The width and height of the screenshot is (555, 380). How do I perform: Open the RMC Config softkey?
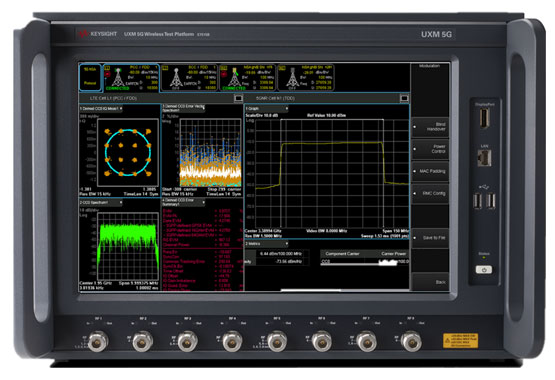coord(430,194)
